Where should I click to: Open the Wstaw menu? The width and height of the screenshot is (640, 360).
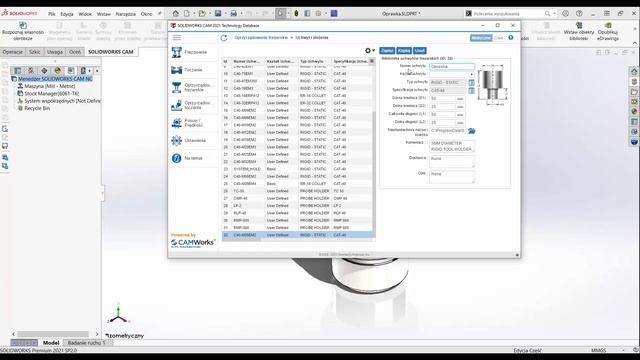click(104, 14)
